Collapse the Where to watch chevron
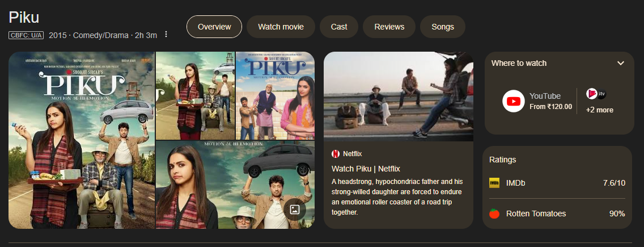Viewport: 644px width, 247px height. tap(621, 63)
